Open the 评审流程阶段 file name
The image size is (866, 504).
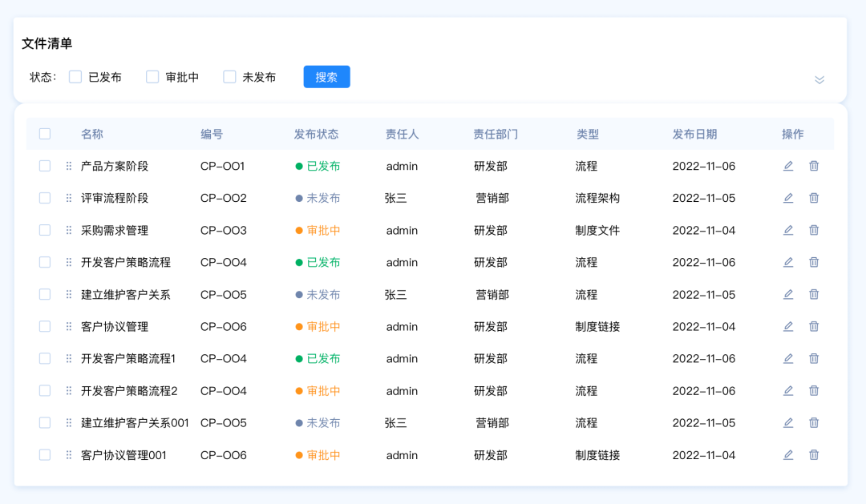(x=115, y=198)
